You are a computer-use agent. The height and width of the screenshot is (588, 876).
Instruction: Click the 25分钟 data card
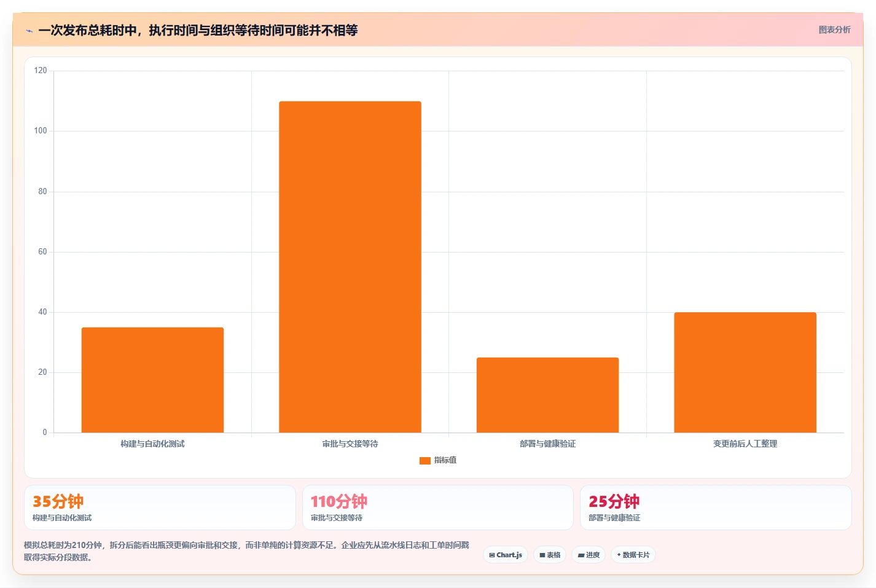716,508
